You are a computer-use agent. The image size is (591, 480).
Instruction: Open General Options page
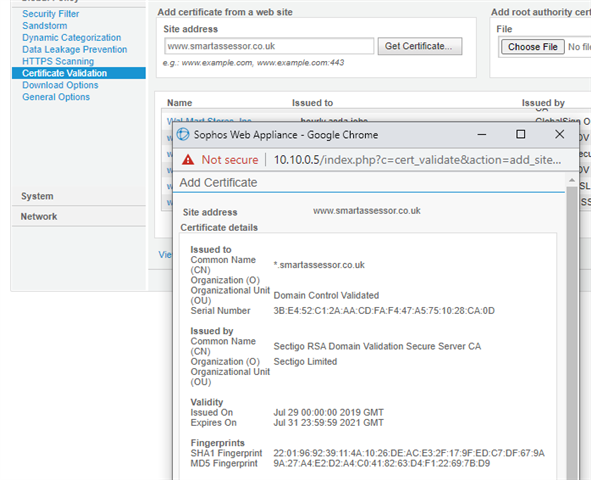[x=56, y=97]
